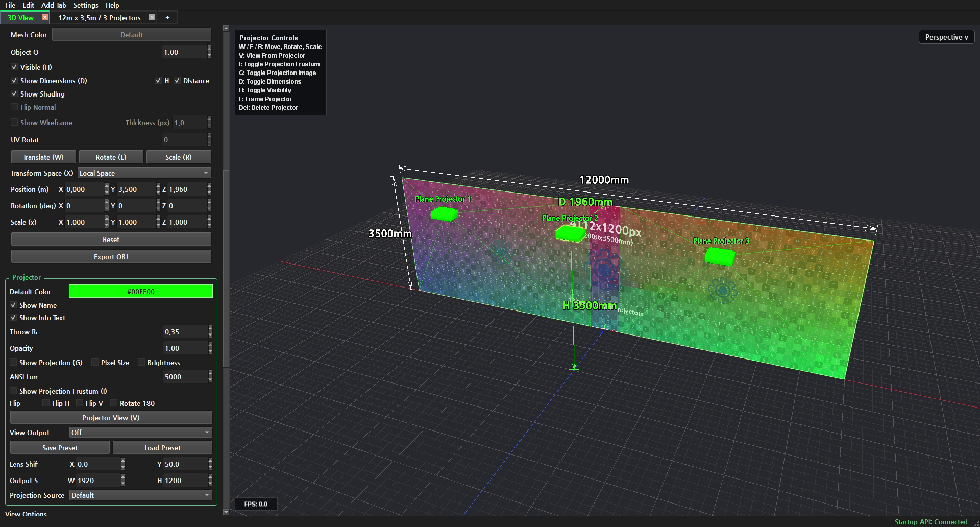Image resolution: width=980 pixels, height=527 pixels.
Task: Open the Edit menu
Action: 28,5
